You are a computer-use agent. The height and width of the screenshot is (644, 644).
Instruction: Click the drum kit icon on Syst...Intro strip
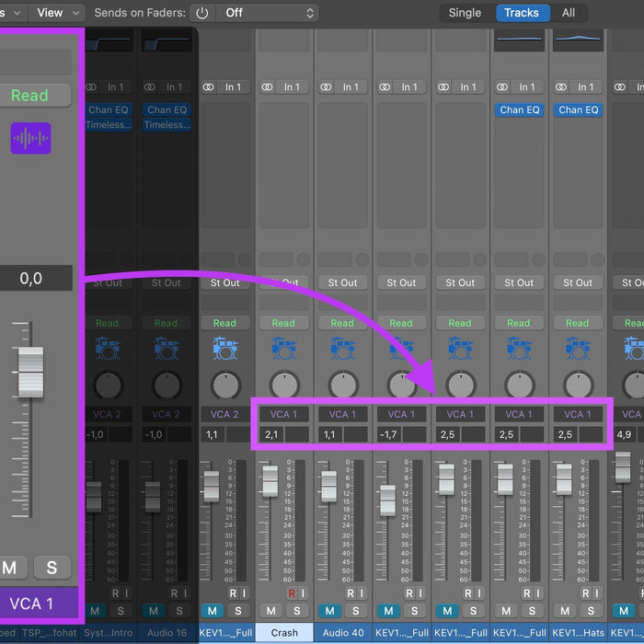[108, 348]
